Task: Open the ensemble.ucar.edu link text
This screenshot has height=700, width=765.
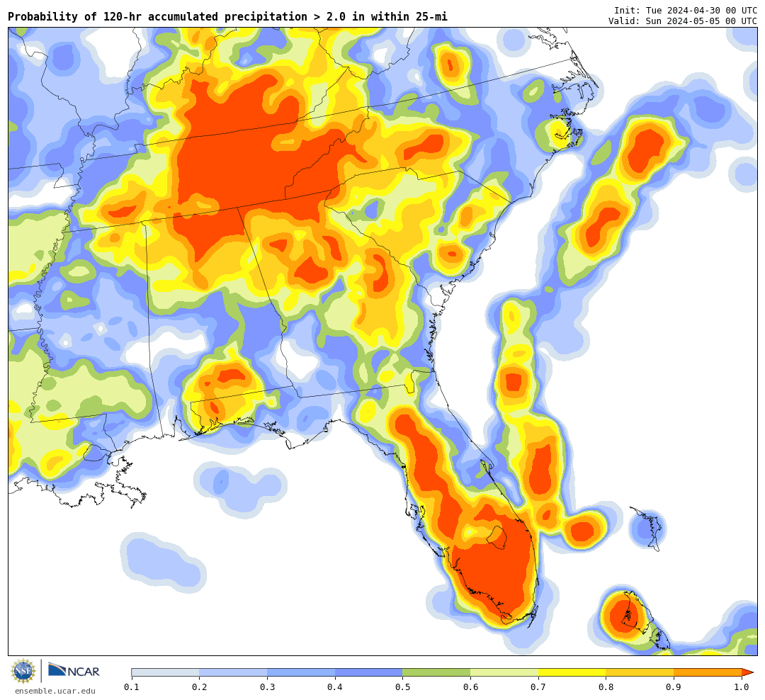Action: click(x=55, y=691)
